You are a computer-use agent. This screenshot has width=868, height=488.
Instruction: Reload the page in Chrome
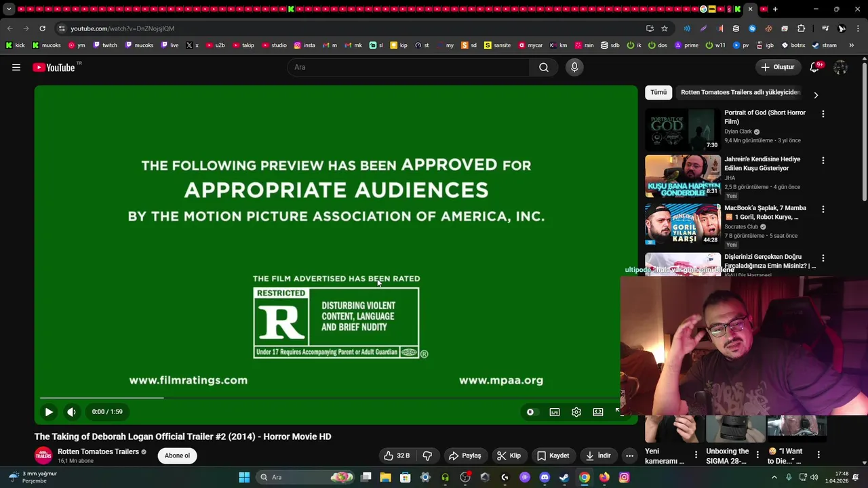coord(42,28)
